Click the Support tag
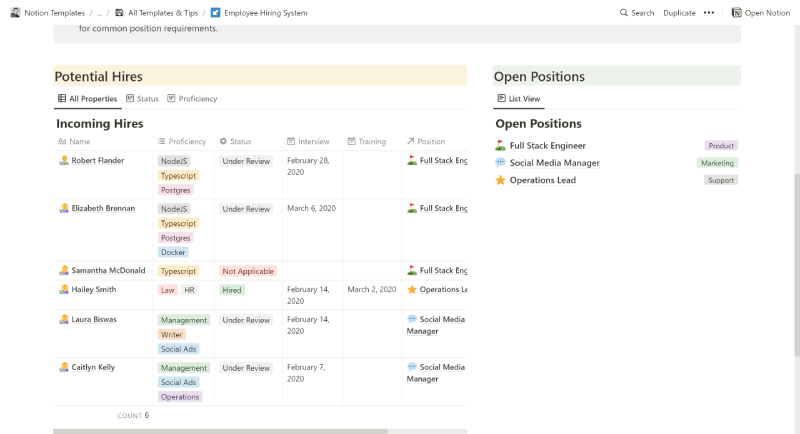800x434 pixels. (x=721, y=181)
